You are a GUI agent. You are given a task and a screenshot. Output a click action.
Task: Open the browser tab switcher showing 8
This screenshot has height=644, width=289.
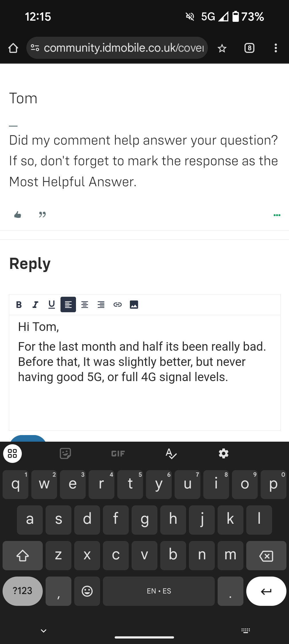click(249, 48)
